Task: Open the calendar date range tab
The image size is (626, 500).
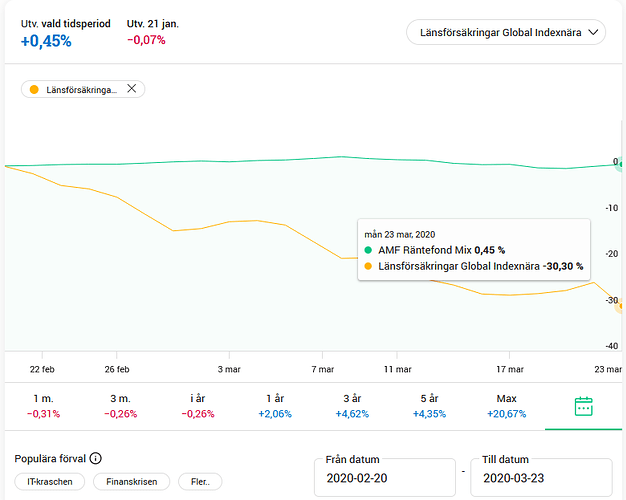Action: click(584, 406)
